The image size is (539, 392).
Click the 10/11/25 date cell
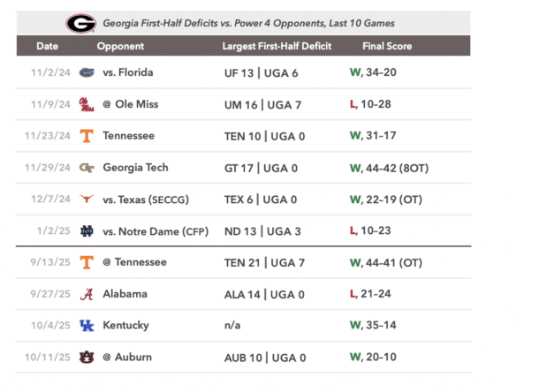tap(49, 358)
